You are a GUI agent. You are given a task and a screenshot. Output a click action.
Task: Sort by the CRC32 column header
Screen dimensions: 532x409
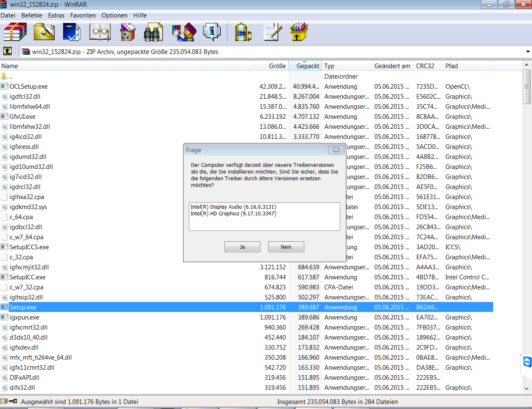pyautogui.click(x=428, y=66)
